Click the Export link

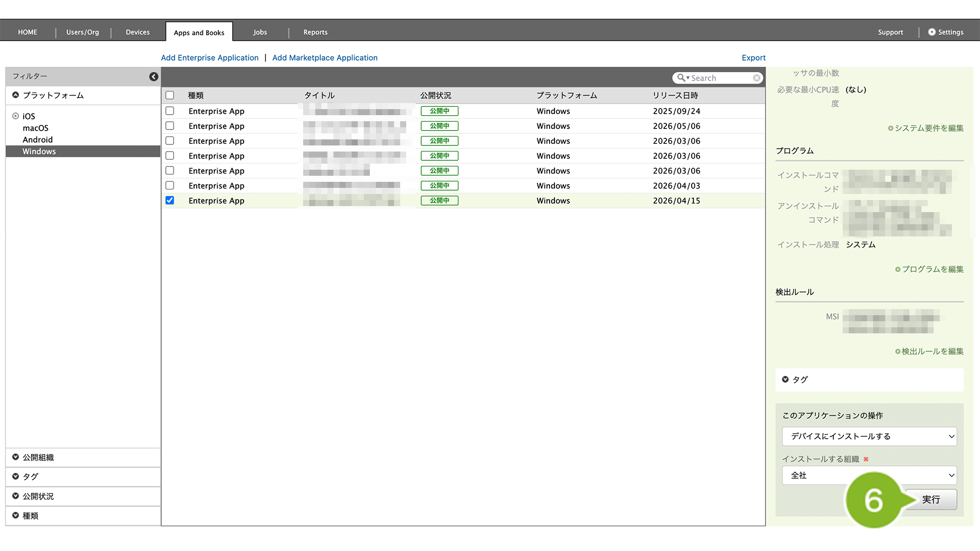click(753, 57)
